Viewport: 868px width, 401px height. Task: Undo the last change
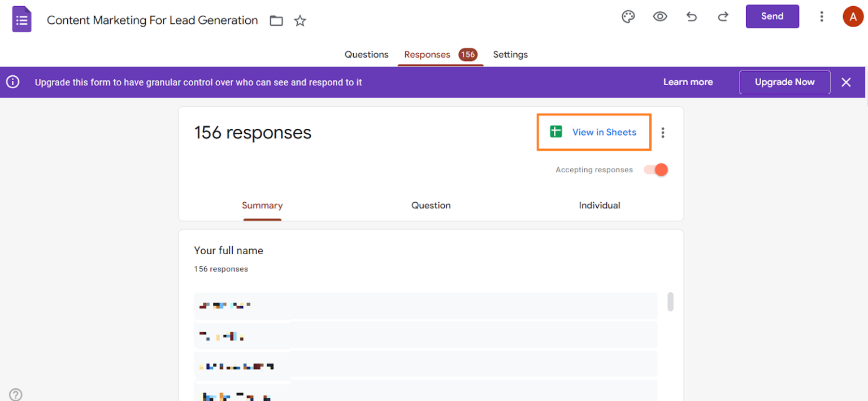click(692, 17)
